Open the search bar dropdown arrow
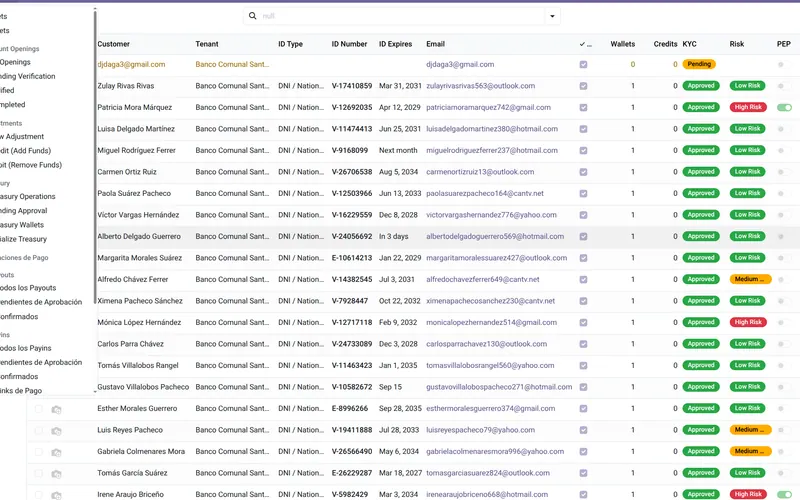The height and width of the screenshot is (500, 800). click(552, 16)
